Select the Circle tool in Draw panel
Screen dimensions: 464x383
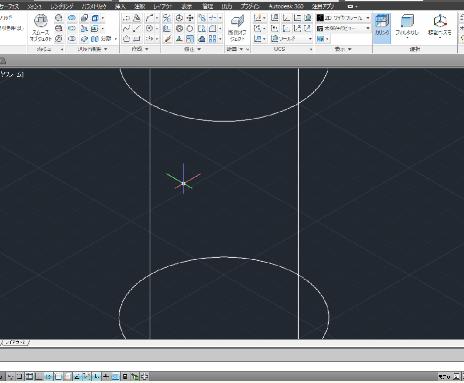149,29
